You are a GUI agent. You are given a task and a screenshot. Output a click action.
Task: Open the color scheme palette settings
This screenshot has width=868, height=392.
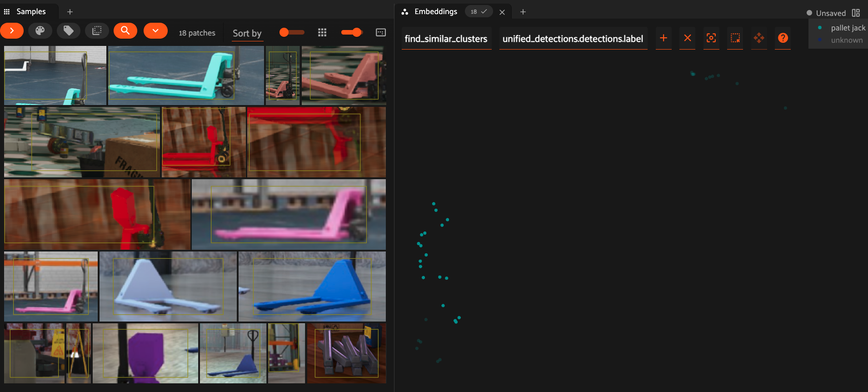tap(40, 31)
